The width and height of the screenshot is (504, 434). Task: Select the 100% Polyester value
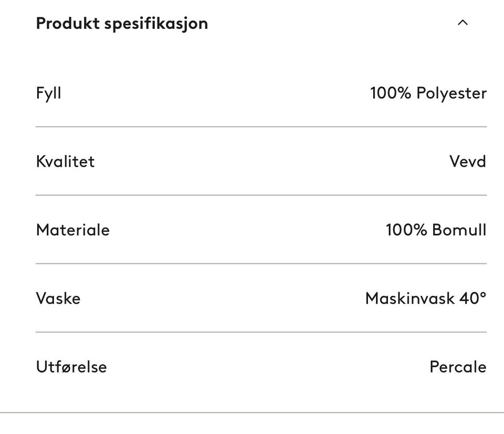click(x=428, y=94)
